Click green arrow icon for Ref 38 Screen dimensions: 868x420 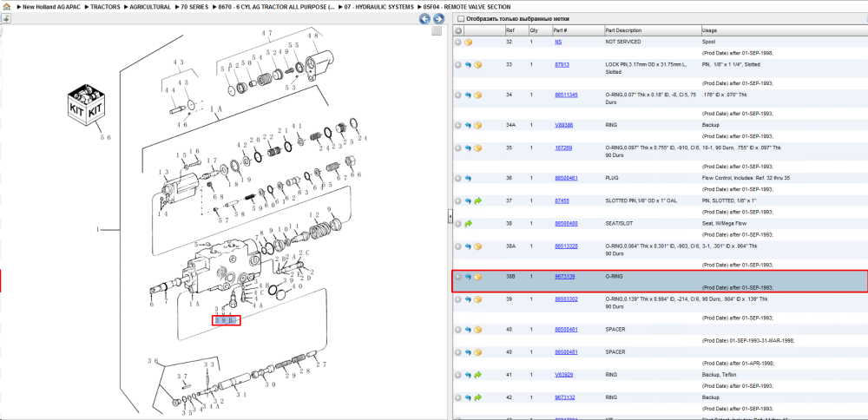(x=469, y=224)
